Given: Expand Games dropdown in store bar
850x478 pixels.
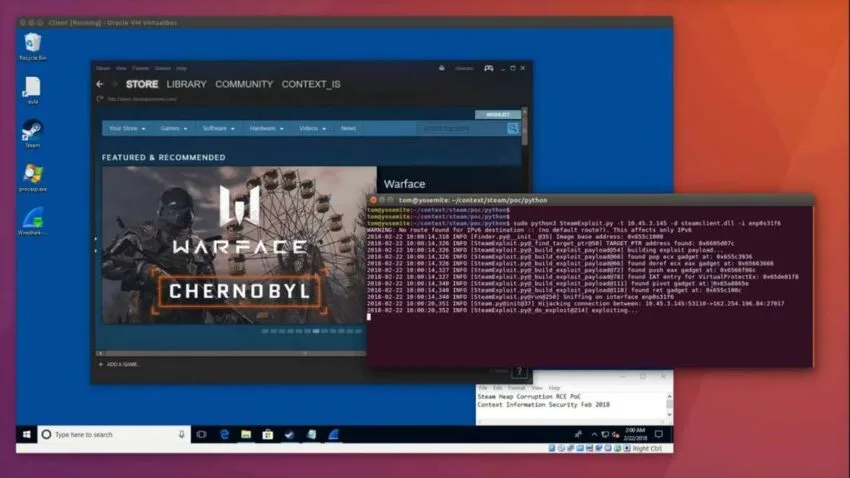Looking at the screenshot, I should pyautogui.click(x=173, y=128).
